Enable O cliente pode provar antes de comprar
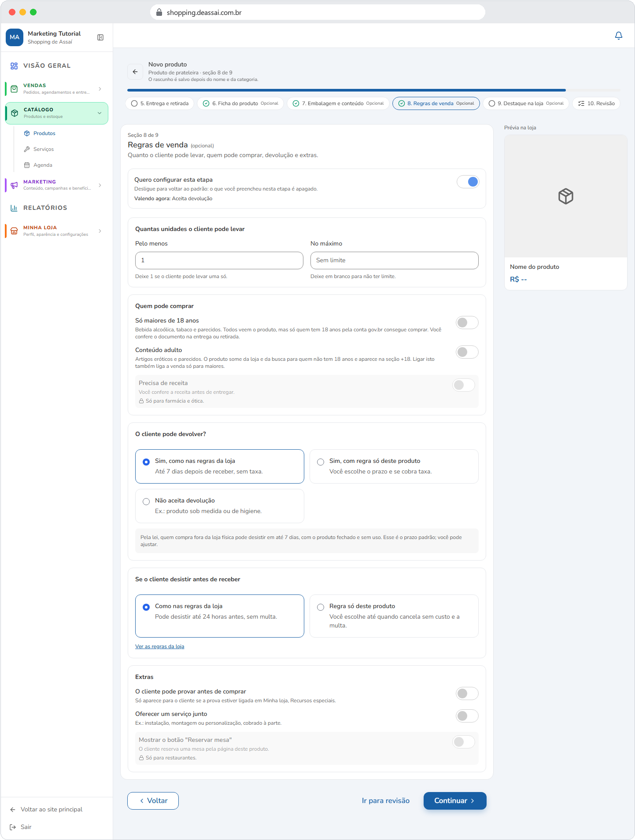This screenshot has width=635, height=840. click(467, 693)
